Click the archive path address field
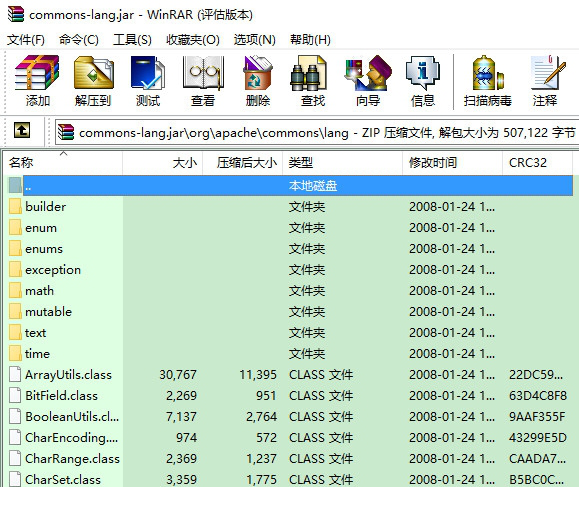Viewport: 579px width, 506px height. 317,132
